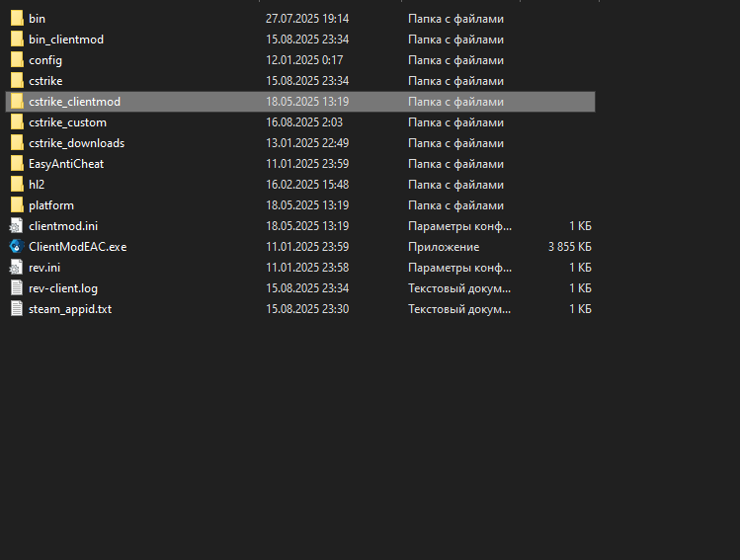Click the cstrike_custom folder icon
Viewport: 740px width, 560px height.
17,122
